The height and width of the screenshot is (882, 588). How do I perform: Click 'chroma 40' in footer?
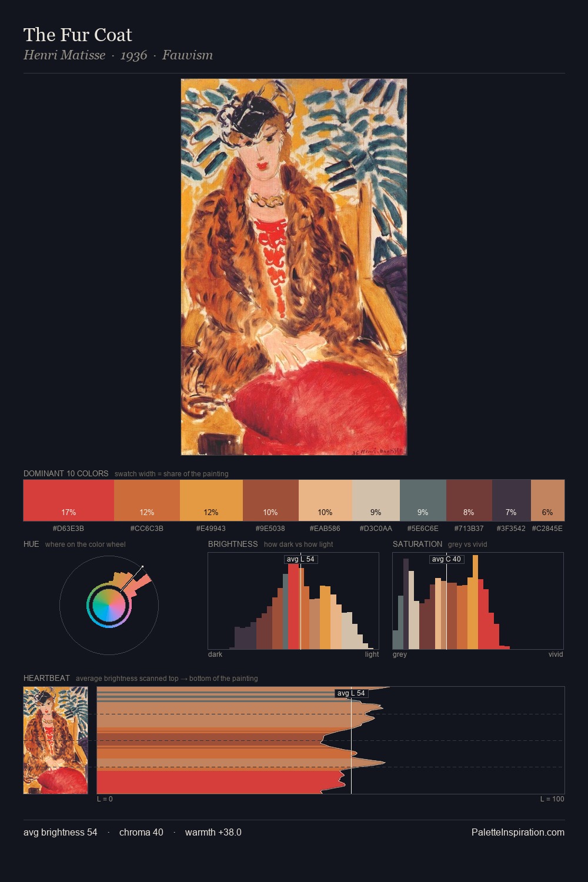click(x=141, y=832)
